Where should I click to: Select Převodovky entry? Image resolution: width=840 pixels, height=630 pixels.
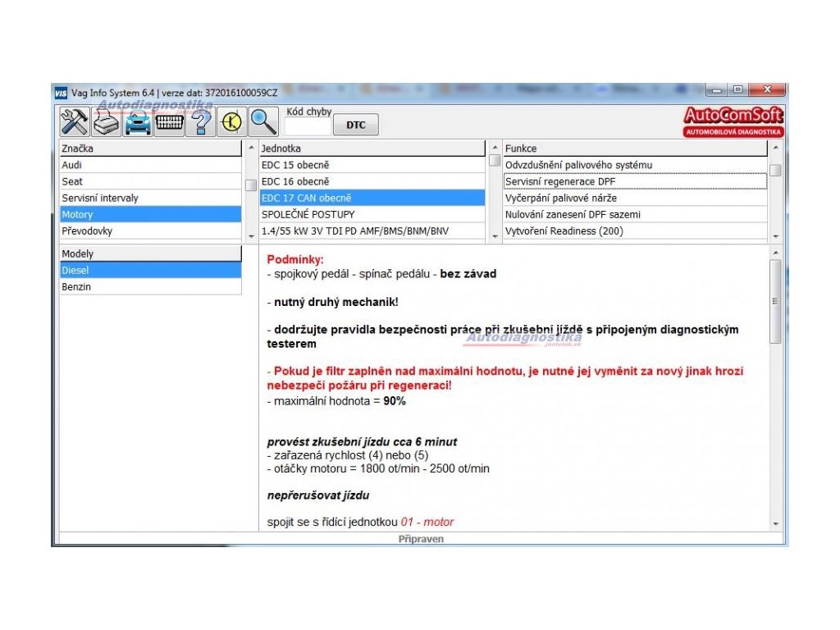[x=151, y=231]
